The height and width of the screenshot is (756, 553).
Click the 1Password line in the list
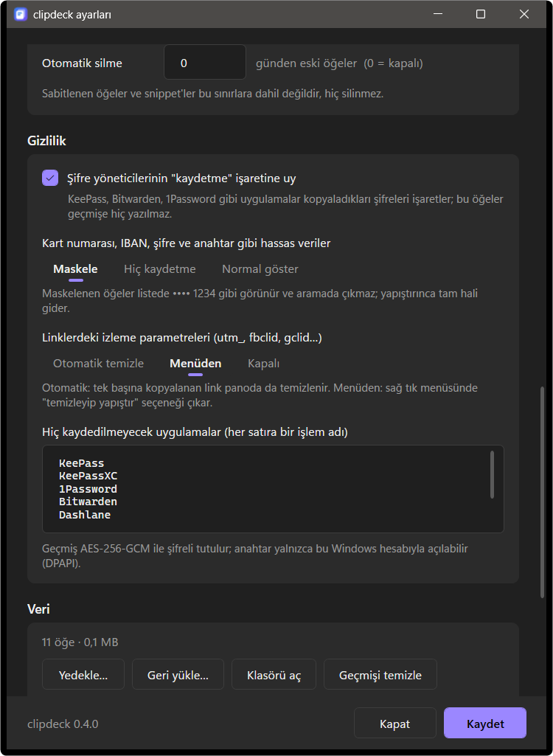coord(88,489)
